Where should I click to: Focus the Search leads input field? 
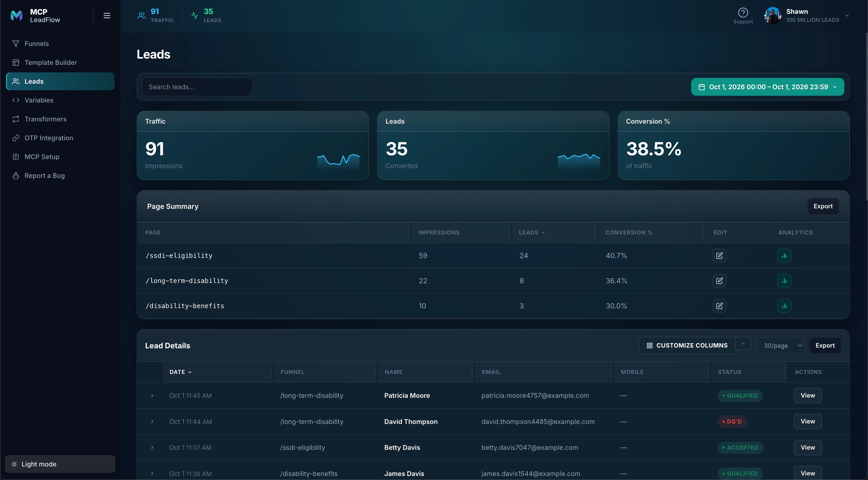(x=197, y=87)
